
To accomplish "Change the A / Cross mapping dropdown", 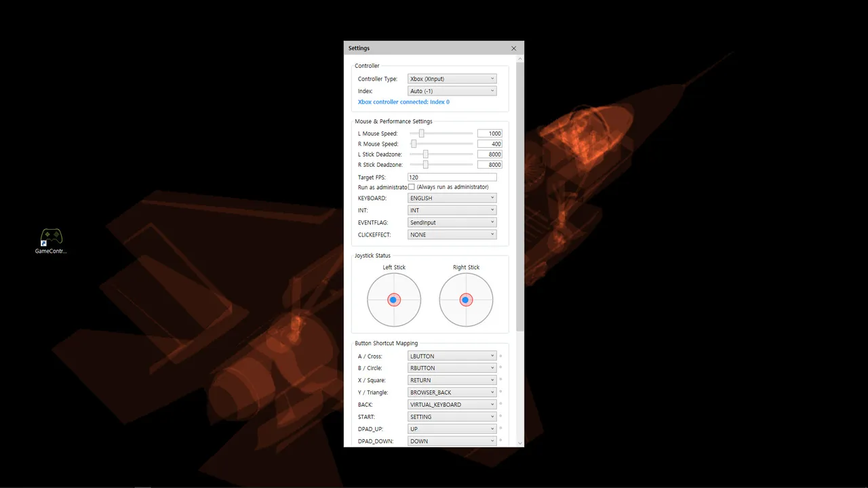I will (x=452, y=356).
